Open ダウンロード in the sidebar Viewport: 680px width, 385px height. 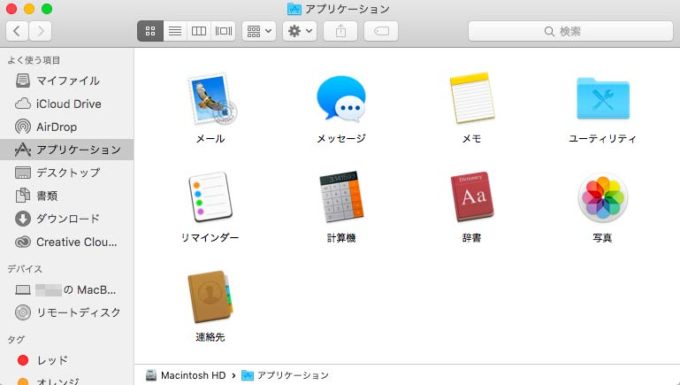pyautogui.click(x=67, y=219)
